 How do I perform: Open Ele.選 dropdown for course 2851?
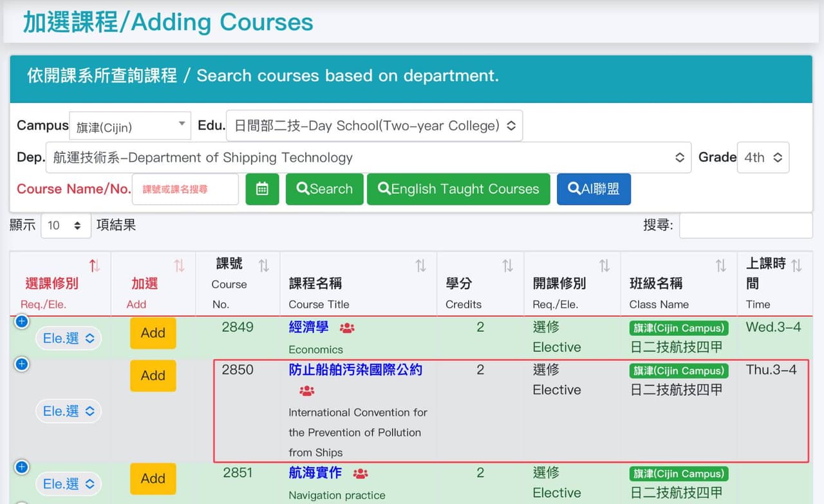coord(68,483)
